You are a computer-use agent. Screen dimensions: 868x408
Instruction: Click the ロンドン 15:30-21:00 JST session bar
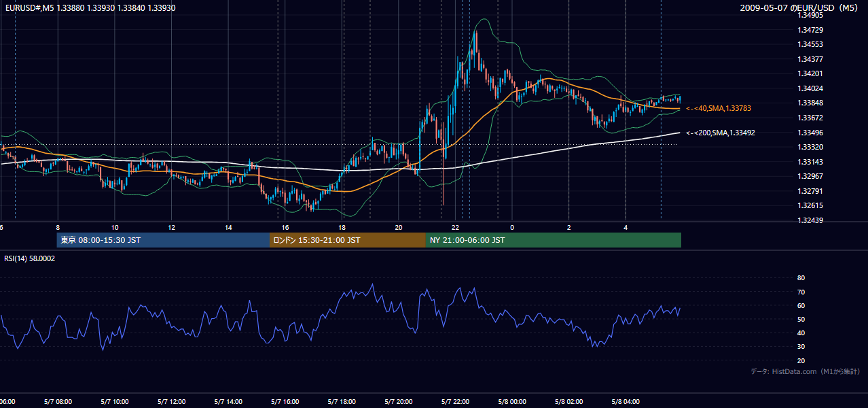click(348, 240)
